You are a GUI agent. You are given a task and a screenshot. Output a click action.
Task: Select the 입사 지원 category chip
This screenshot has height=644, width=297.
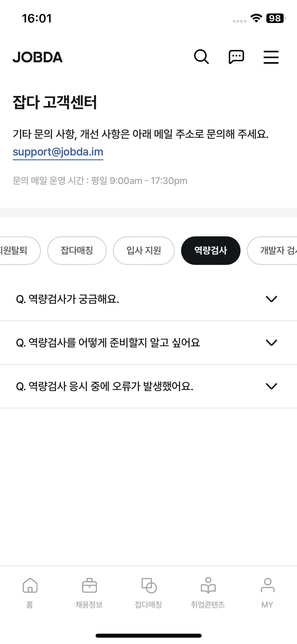pyautogui.click(x=144, y=250)
